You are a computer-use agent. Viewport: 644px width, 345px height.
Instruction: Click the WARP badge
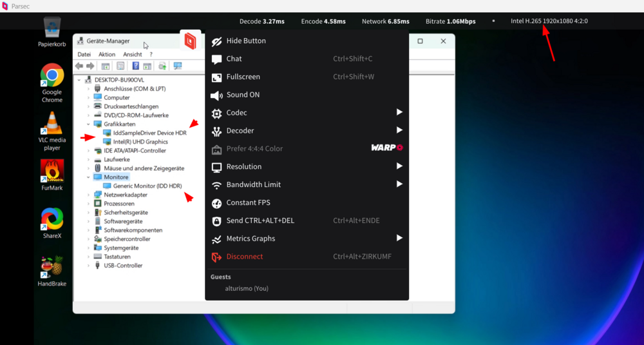pyautogui.click(x=387, y=148)
